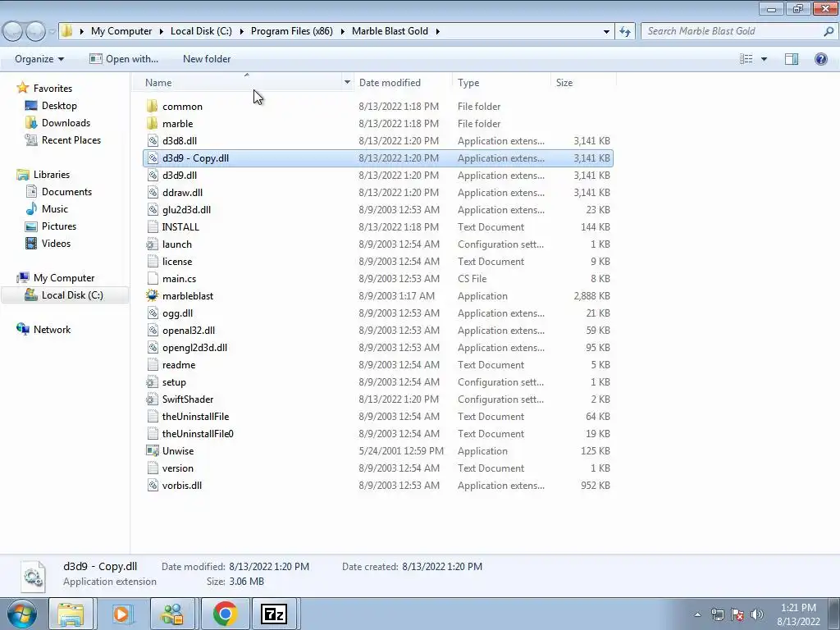Open Help with the question mark icon
Viewport: 840px width, 630px height.
820,59
